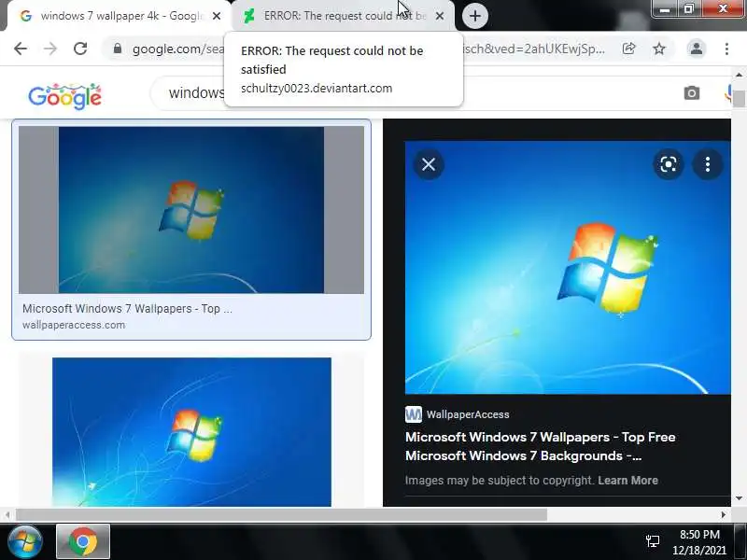Select the first Windows 7 wallpaper thumbnail
747x560 pixels.
(x=191, y=209)
